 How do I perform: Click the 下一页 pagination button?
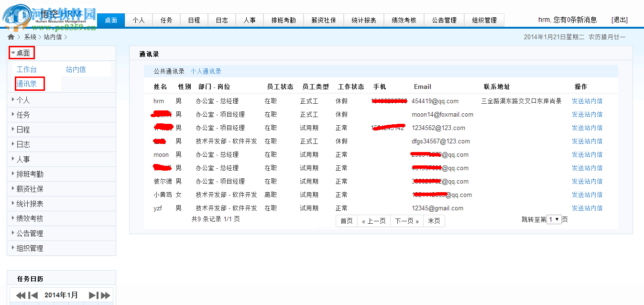point(406,220)
